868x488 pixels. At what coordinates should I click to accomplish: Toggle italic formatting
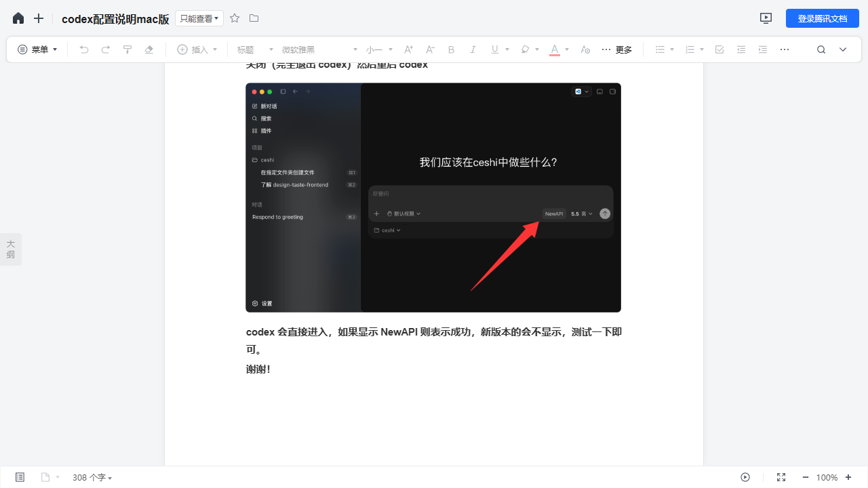pos(473,49)
